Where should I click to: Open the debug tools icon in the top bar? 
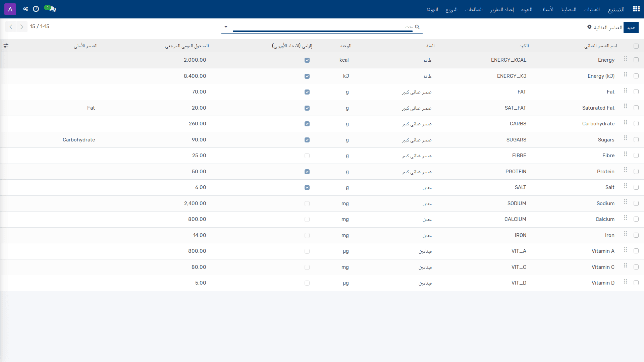[x=25, y=9]
